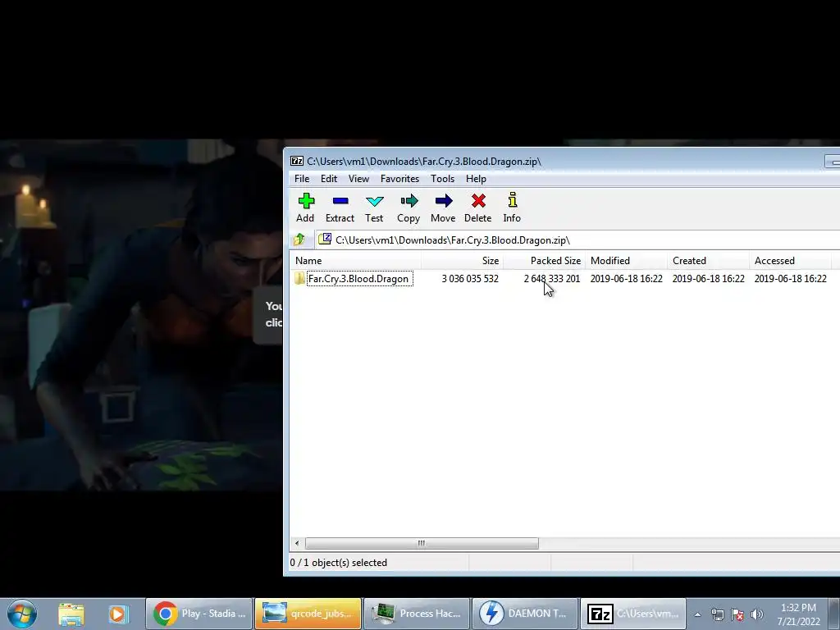The width and height of the screenshot is (840, 630).
Task: Open Windows Explorer from the taskbar
Action: [x=71, y=614]
